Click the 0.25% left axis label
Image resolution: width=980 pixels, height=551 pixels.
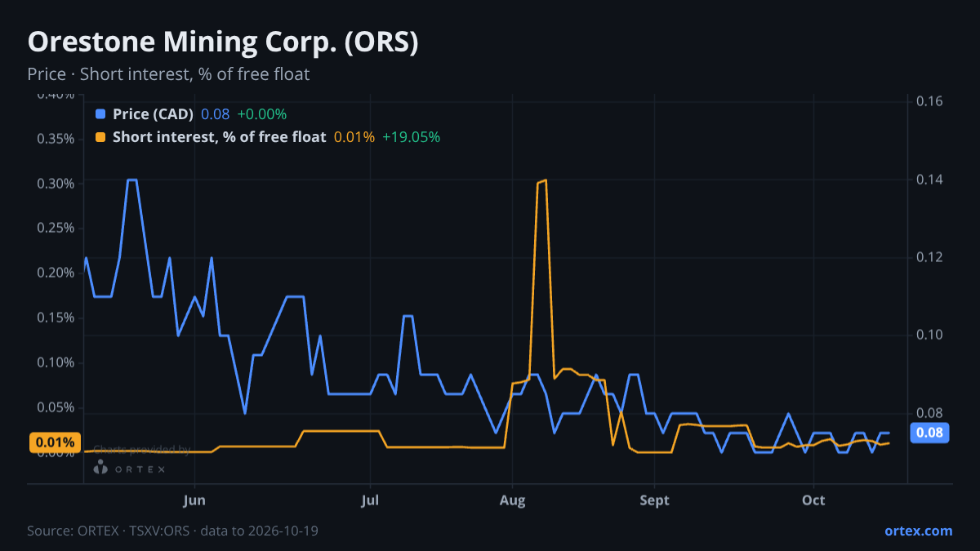tap(56, 228)
